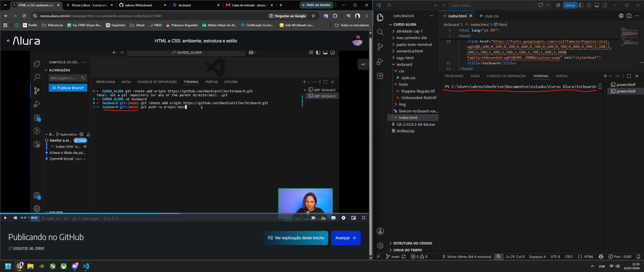Toggle fullscreen on the Alura video
Viewport: 644px width, 272px height.
(x=364, y=218)
